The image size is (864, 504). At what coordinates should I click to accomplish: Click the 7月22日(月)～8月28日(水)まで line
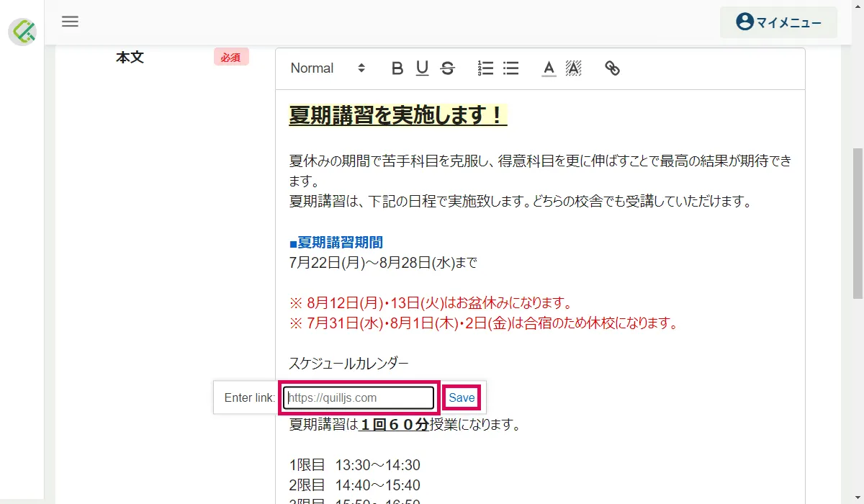click(383, 263)
